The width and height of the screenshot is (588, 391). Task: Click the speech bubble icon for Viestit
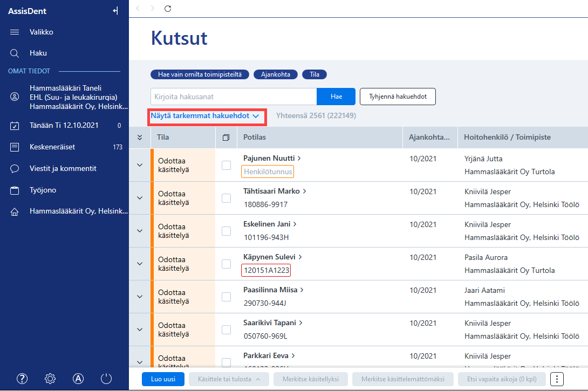coord(14,169)
